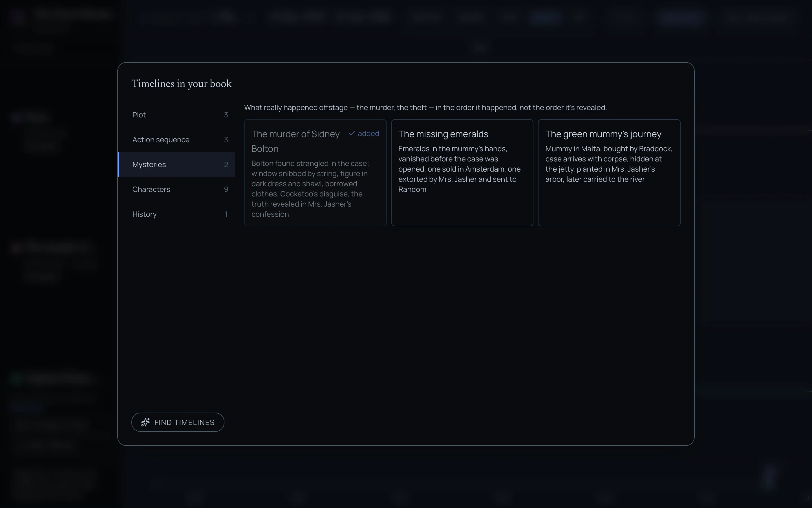Image resolution: width=812 pixels, height=508 pixels.
Task: Add the missing emeralds timeline card
Action: [x=462, y=173]
